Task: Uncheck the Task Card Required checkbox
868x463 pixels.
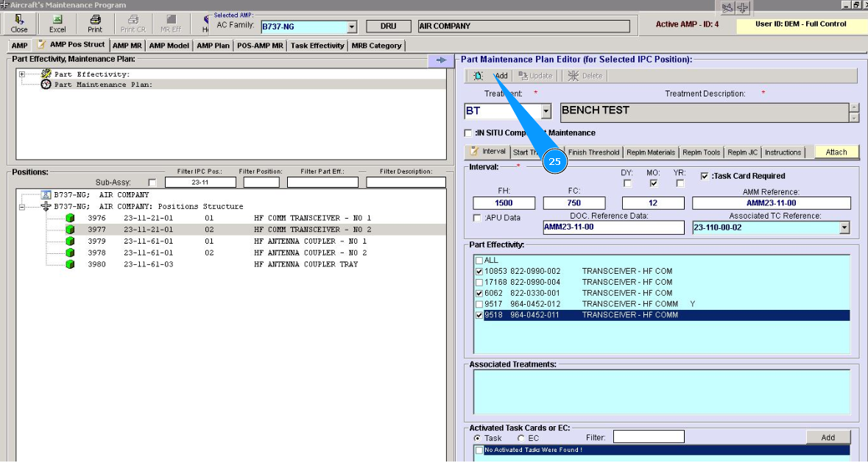Action: [x=705, y=176]
